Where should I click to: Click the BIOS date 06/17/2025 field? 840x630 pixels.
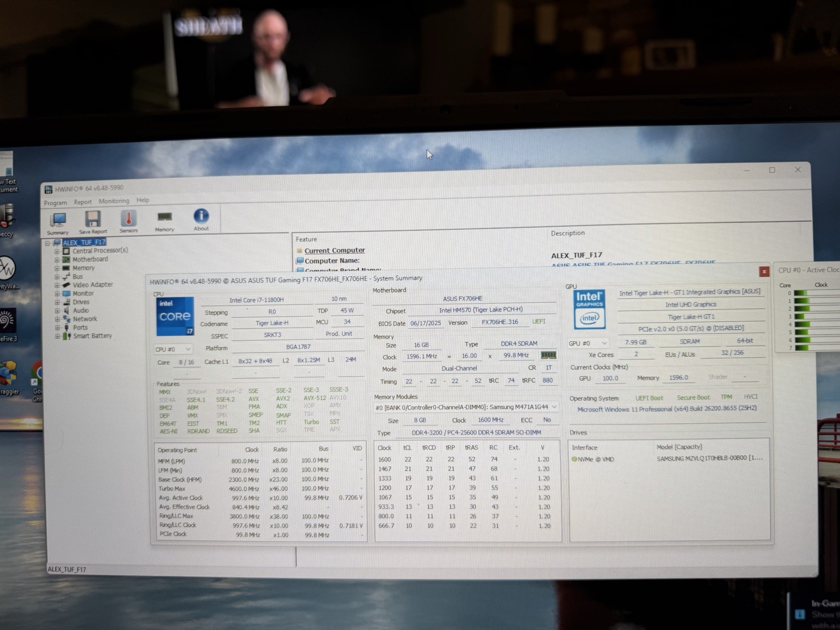[426, 323]
